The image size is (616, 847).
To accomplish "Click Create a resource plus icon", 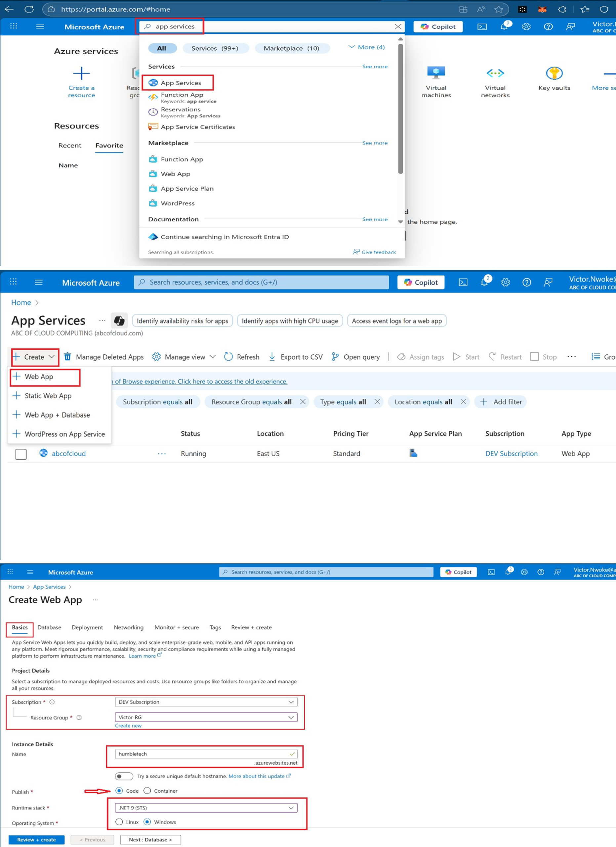I will click(81, 73).
